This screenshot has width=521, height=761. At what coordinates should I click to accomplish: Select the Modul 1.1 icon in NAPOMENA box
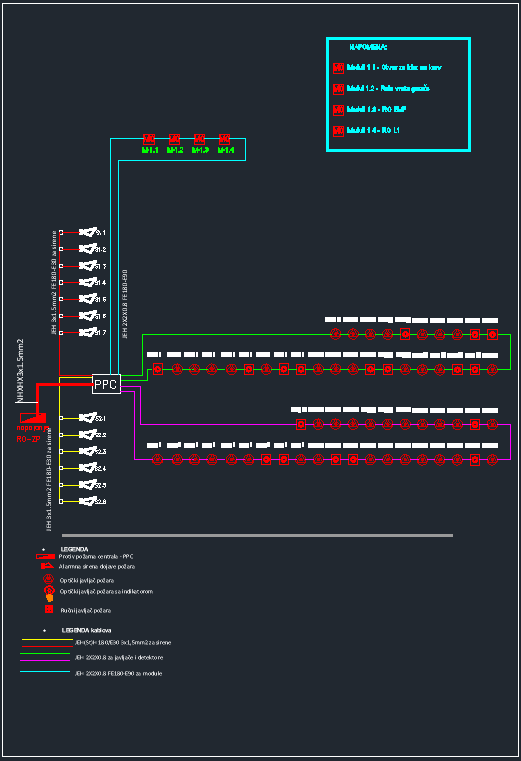(338, 68)
